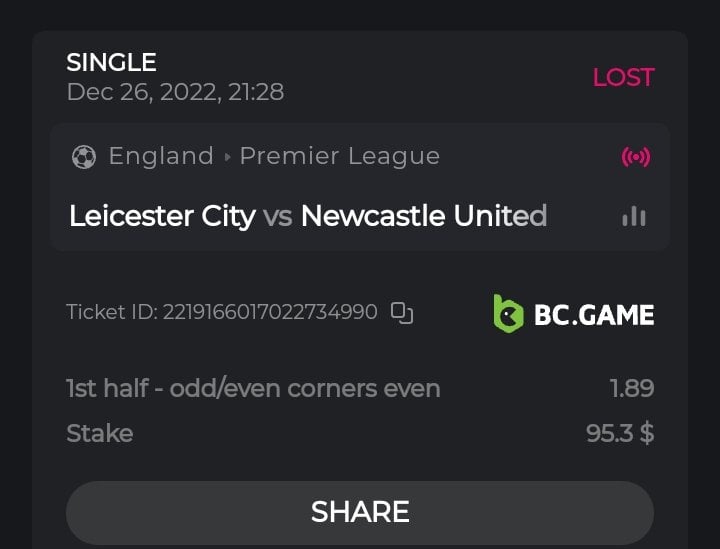720x549 pixels.
Task: Click the 1st half odd/even corners market
Action: click(253, 388)
